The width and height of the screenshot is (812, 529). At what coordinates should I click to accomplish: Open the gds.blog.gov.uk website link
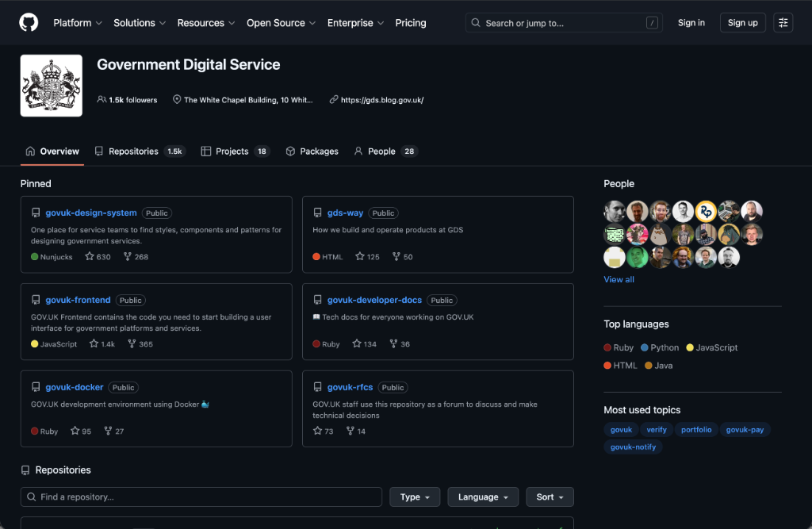382,100
